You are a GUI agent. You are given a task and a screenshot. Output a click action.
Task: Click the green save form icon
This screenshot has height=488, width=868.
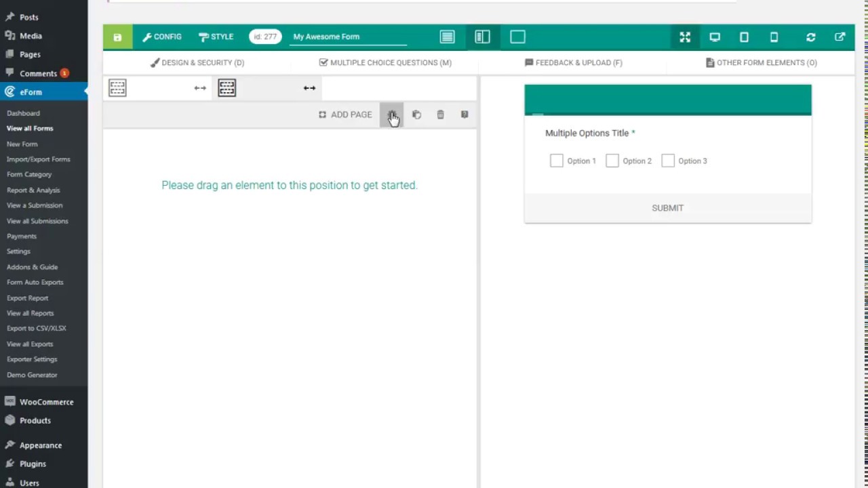117,37
